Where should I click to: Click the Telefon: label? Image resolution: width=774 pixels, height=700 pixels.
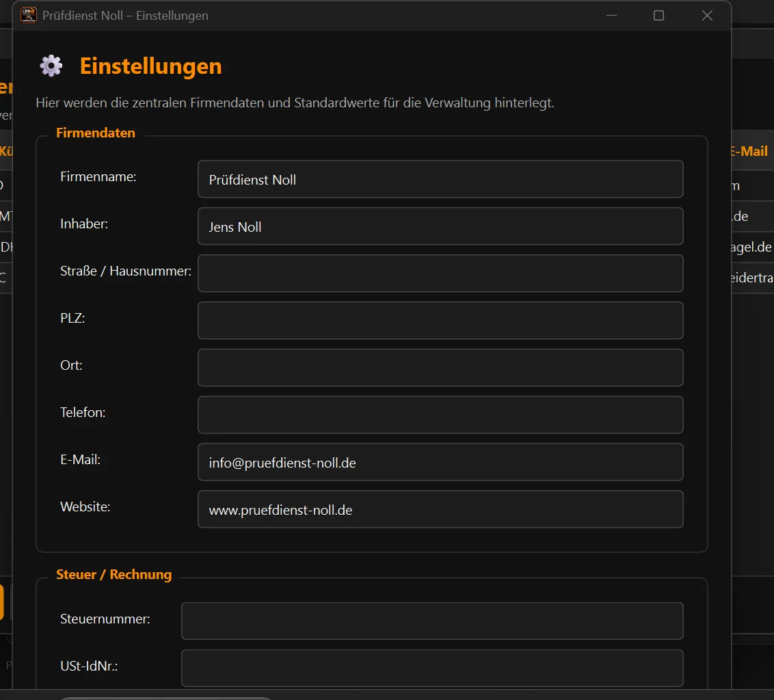[x=83, y=412]
